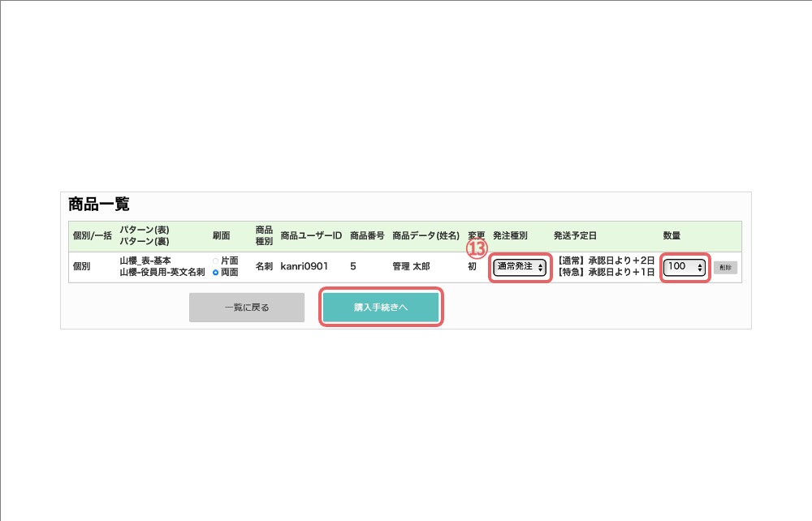Viewport: 812px width, 521px height.
Task: Click the 名刺 product type cell
Action: point(264,266)
